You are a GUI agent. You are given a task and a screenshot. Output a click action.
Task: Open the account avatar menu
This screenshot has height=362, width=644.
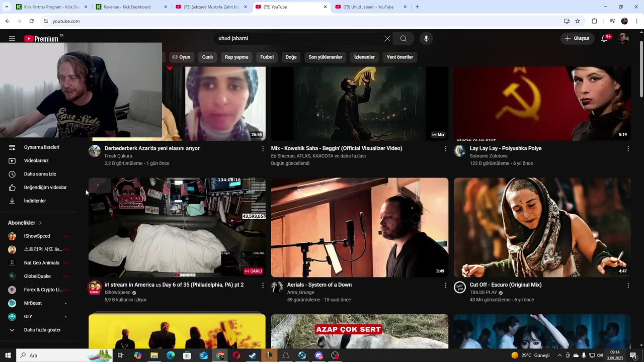[x=623, y=39]
